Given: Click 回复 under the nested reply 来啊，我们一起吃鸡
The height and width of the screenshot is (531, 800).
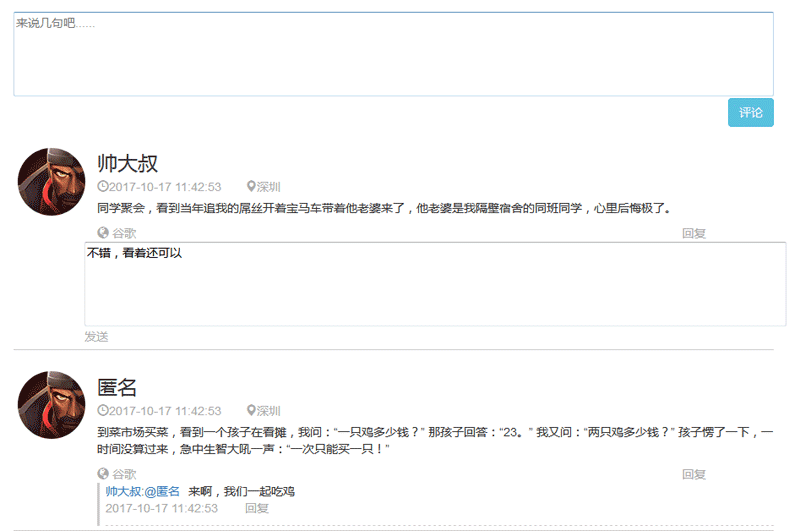Looking at the screenshot, I should (257, 508).
